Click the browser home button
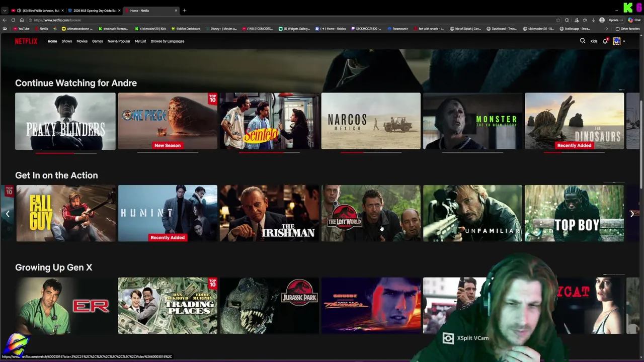Image resolution: width=644 pixels, height=362 pixels. pos(21,20)
